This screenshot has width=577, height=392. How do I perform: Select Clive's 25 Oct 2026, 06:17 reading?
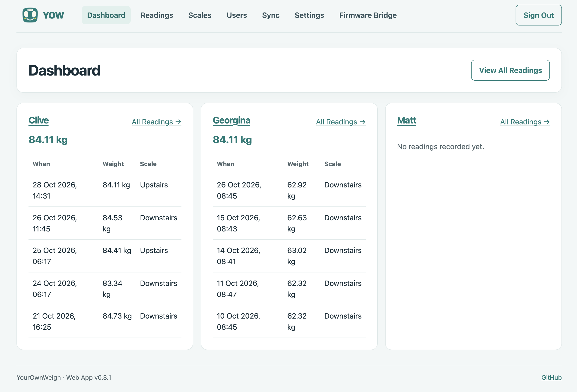[x=105, y=256]
